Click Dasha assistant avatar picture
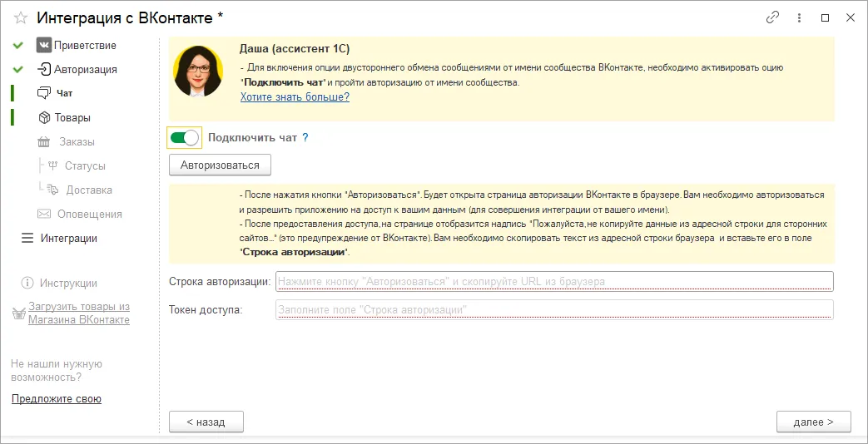868x444 pixels. [198, 72]
